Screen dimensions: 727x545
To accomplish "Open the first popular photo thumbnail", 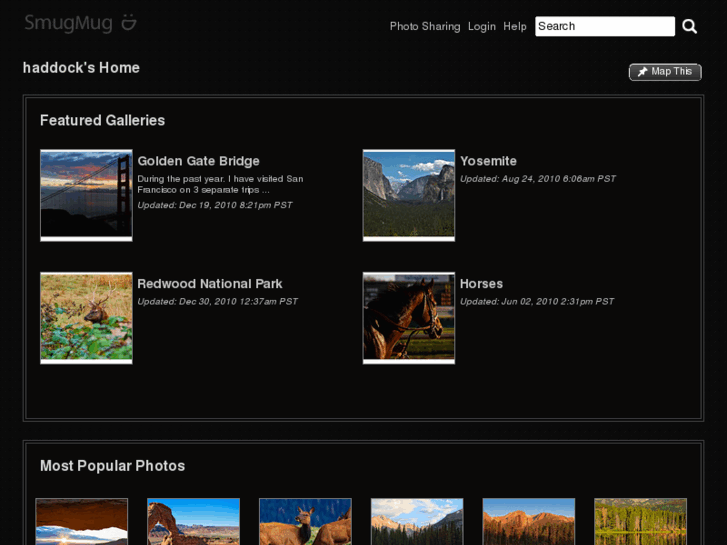I will point(82,522).
